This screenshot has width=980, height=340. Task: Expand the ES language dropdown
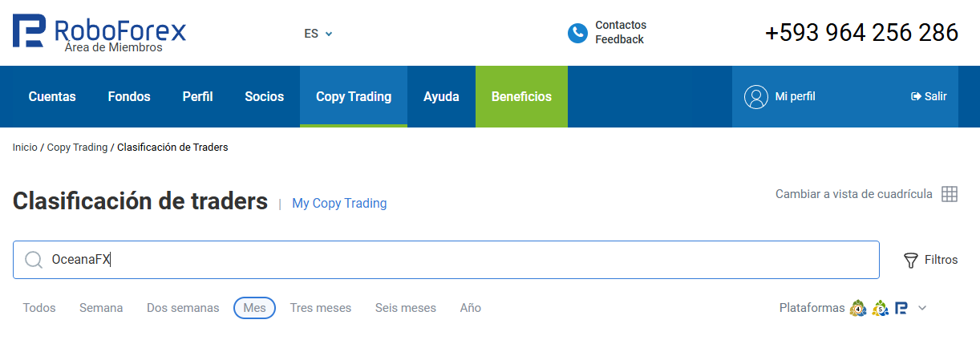click(x=318, y=34)
